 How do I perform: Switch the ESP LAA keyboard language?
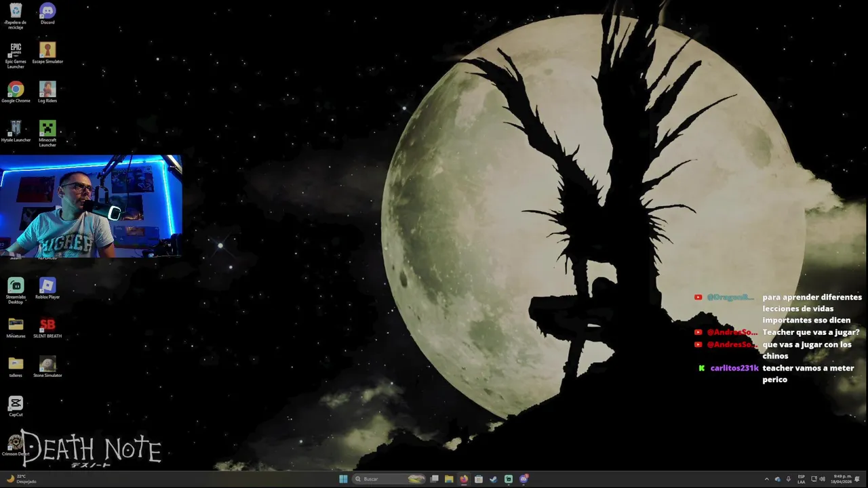802,479
